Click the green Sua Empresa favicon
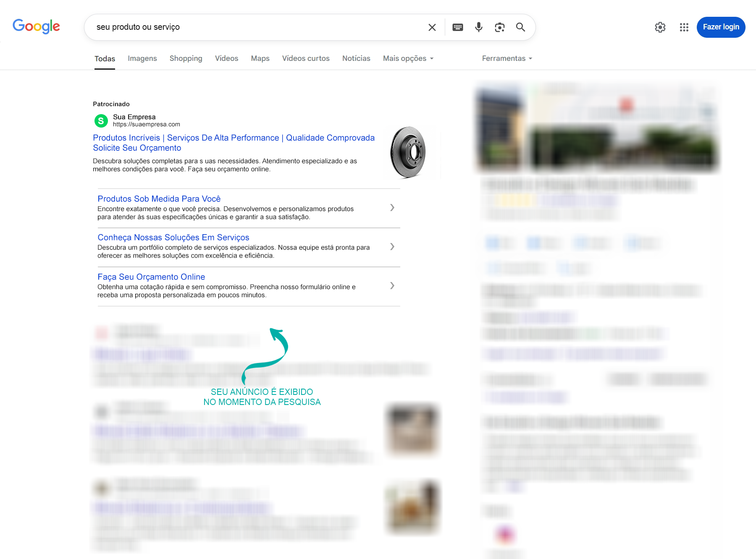Viewport: 756px width, 559px height. (101, 121)
